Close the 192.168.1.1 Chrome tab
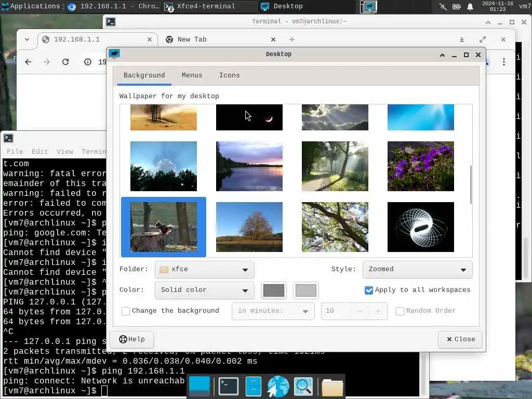532x399 pixels. point(150,39)
